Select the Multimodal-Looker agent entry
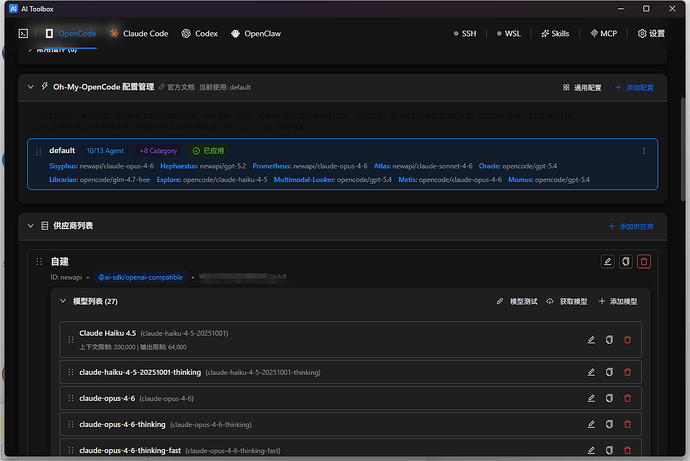This screenshot has height=461, width=690. point(333,179)
